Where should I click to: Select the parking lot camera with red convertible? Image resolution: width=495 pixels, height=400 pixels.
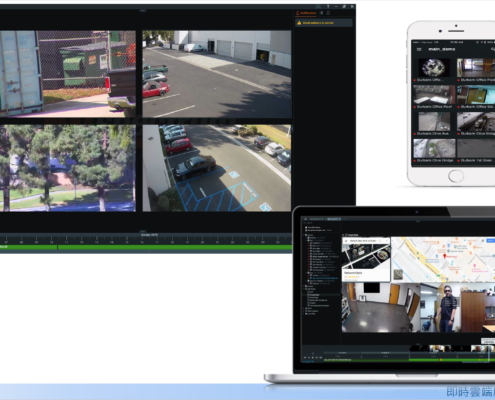point(217,74)
